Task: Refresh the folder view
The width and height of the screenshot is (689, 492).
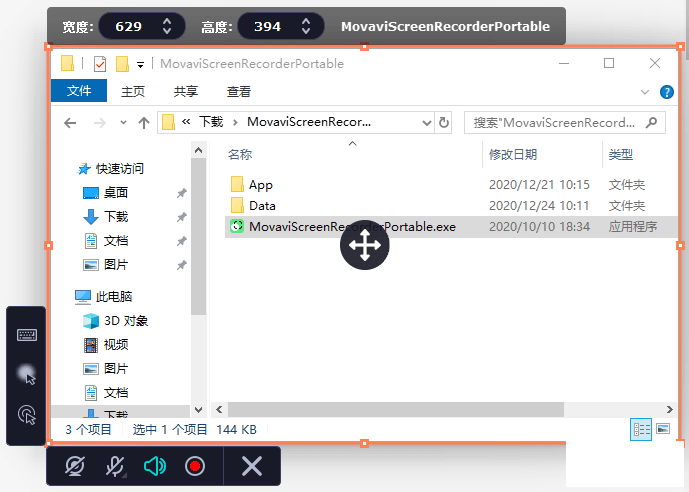Action: (x=444, y=123)
